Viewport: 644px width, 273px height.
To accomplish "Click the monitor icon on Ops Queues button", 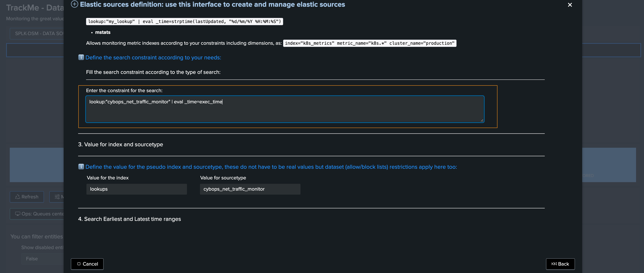I will click(18, 214).
